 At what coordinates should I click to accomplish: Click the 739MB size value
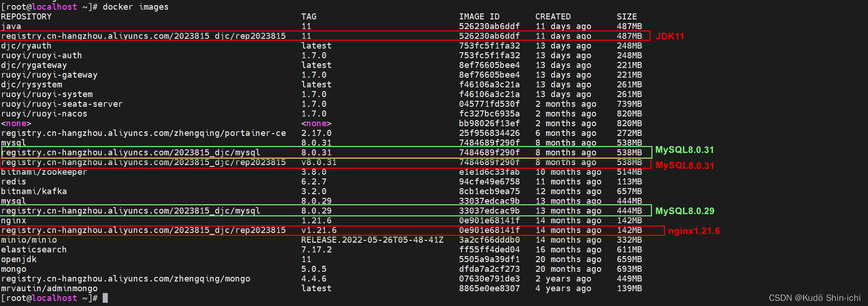[x=629, y=104]
